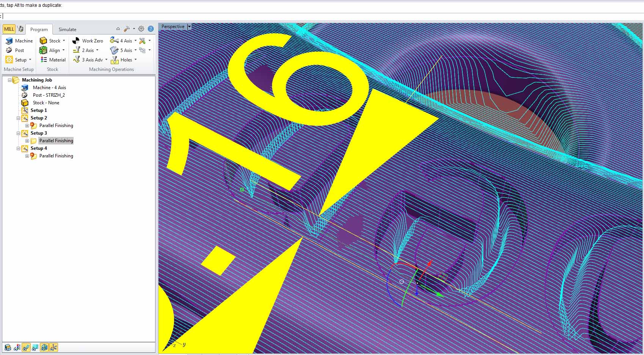This screenshot has width=644, height=355.
Task: Select Setup 1 in the job tree
Action: point(39,110)
